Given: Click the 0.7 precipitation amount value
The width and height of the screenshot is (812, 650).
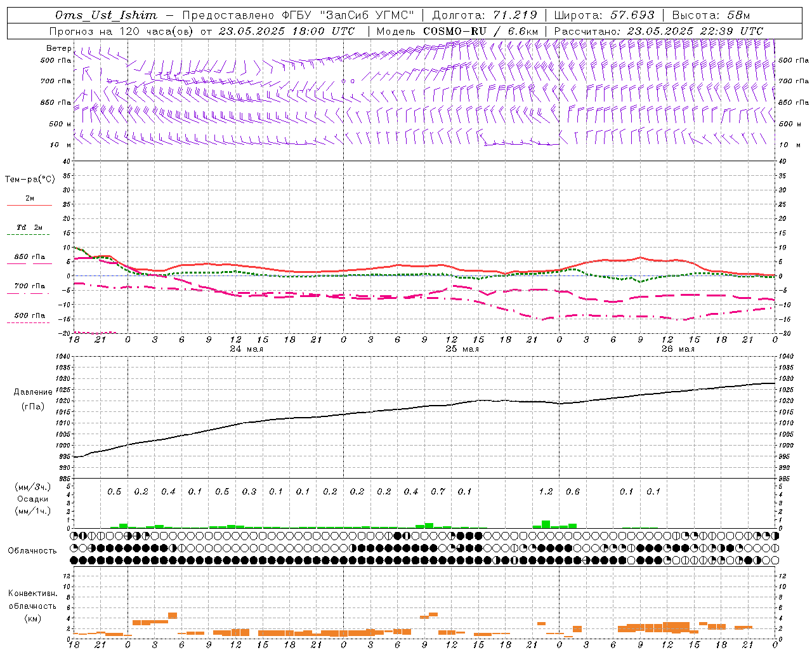Looking at the screenshot, I should pos(438,491).
